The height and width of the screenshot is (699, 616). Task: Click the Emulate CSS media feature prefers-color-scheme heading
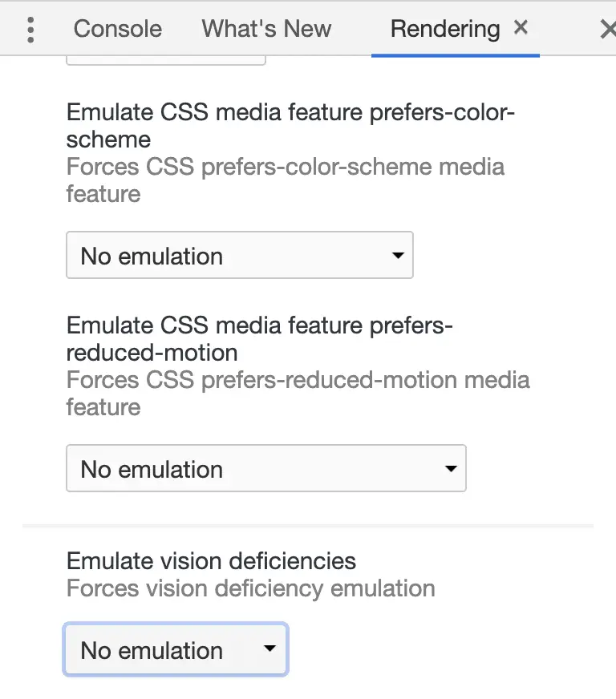290,126
